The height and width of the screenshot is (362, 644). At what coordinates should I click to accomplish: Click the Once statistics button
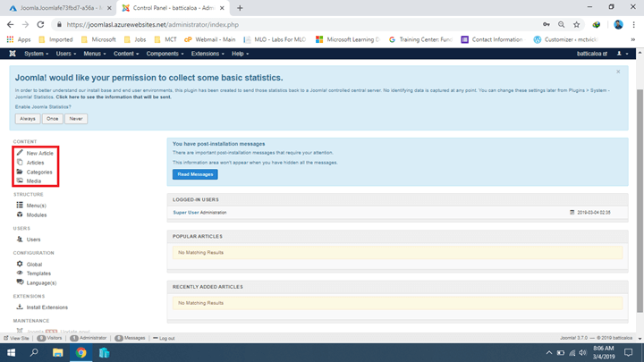click(x=52, y=119)
